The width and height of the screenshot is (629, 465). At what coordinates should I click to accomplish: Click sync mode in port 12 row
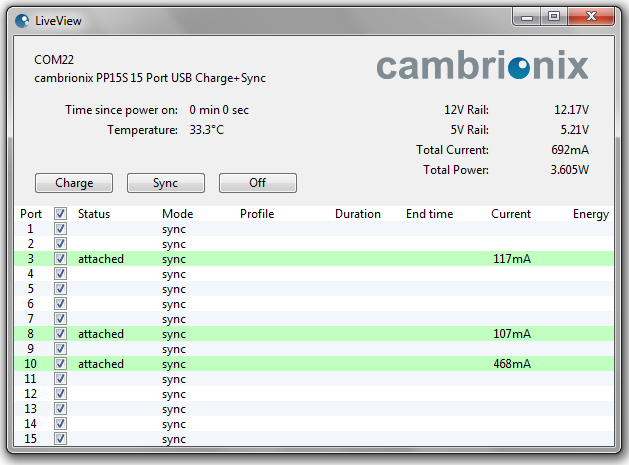pos(174,394)
